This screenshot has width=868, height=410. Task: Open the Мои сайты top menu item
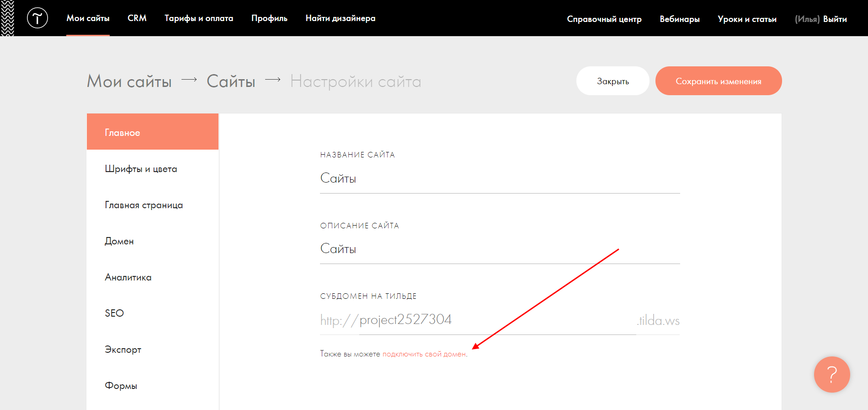tap(88, 18)
